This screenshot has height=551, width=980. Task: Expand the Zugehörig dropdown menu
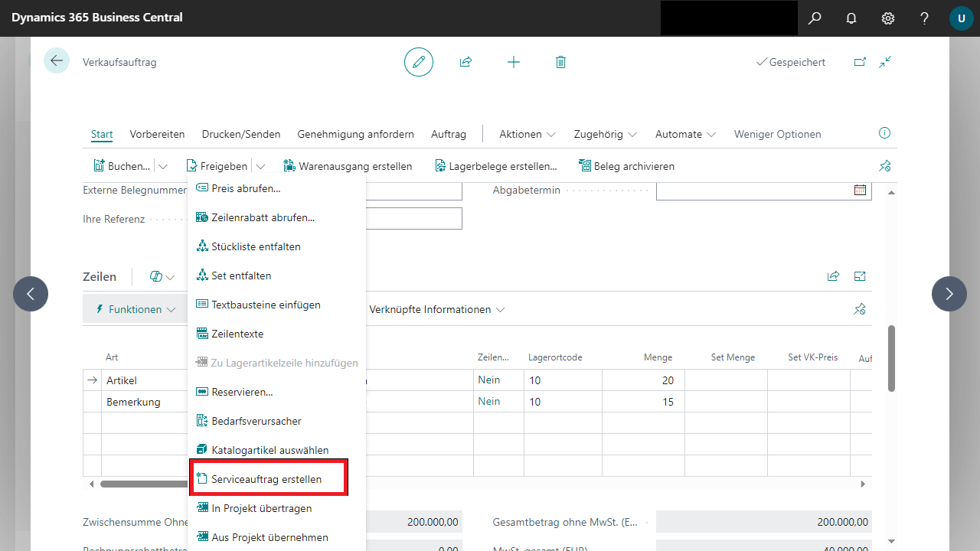pos(605,134)
